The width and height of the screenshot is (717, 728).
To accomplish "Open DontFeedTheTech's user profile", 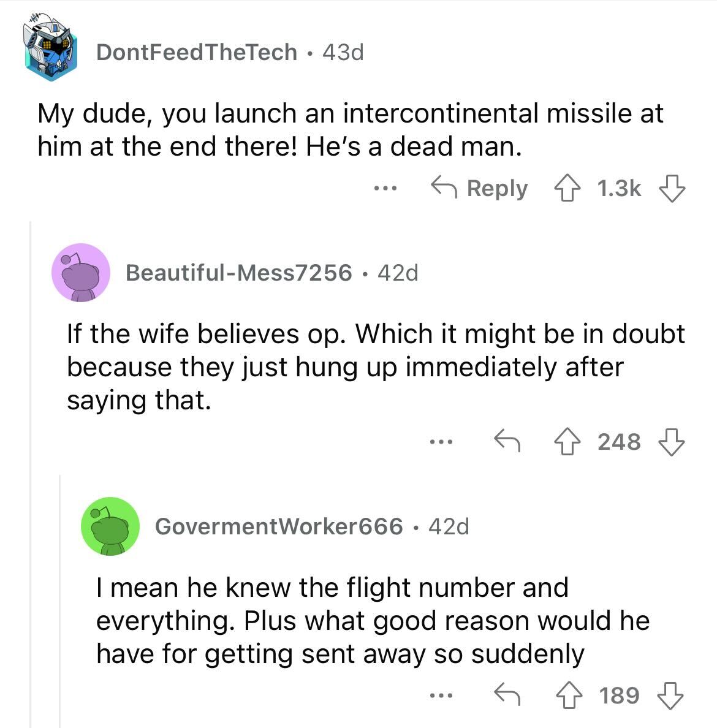I will [x=197, y=52].
